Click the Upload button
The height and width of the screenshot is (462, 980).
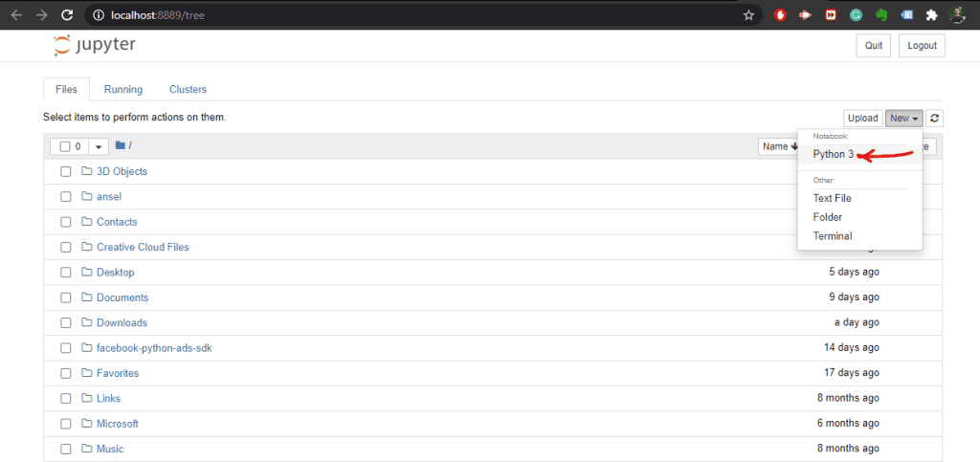point(863,118)
